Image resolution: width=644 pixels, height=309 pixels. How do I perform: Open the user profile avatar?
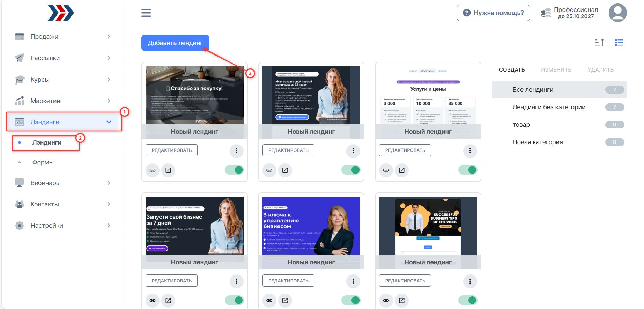click(x=617, y=13)
